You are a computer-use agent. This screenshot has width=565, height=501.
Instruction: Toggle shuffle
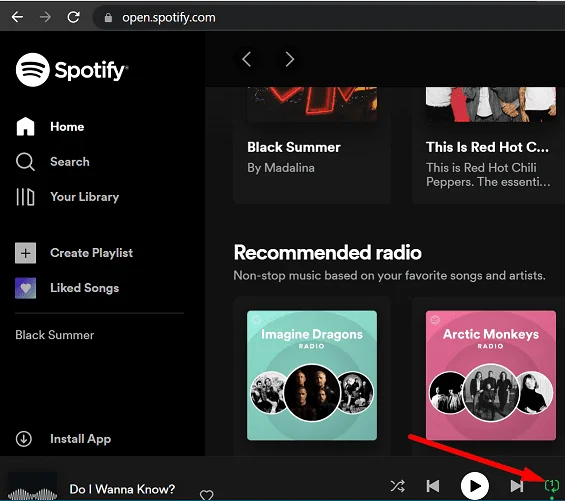point(397,486)
